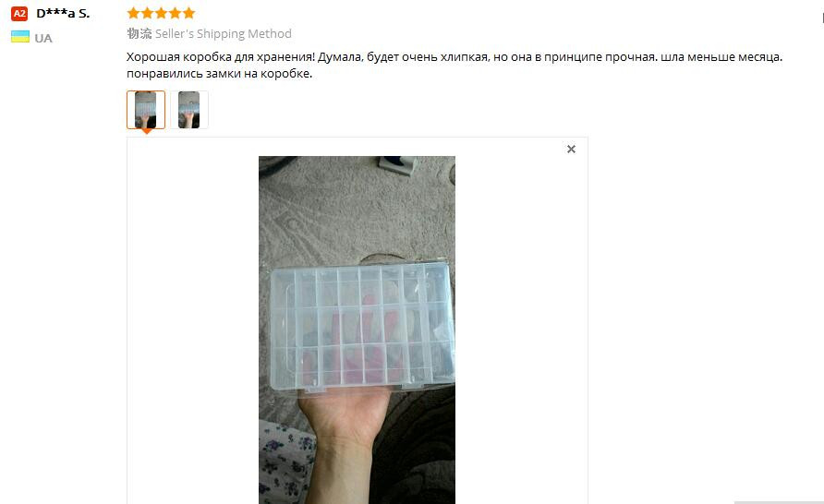
Task: Click the Seller's Shipping Method text
Action: click(x=224, y=33)
